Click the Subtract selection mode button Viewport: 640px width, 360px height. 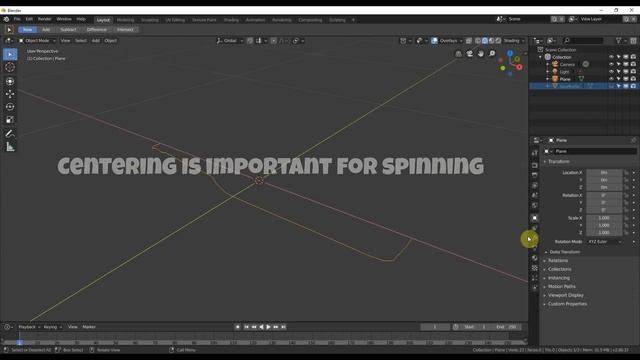pyautogui.click(x=68, y=30)
